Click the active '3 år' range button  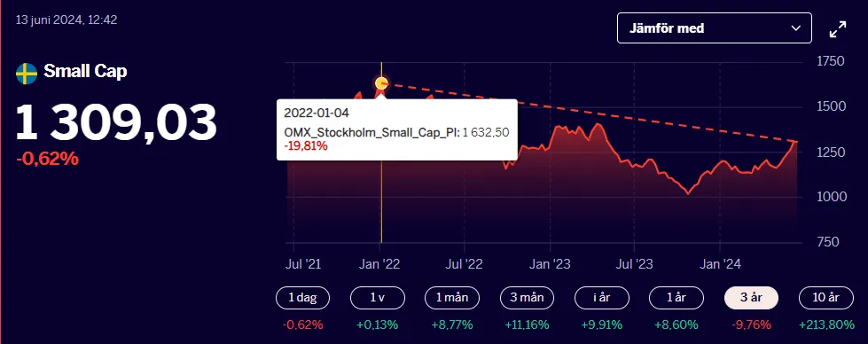[751, 298]
